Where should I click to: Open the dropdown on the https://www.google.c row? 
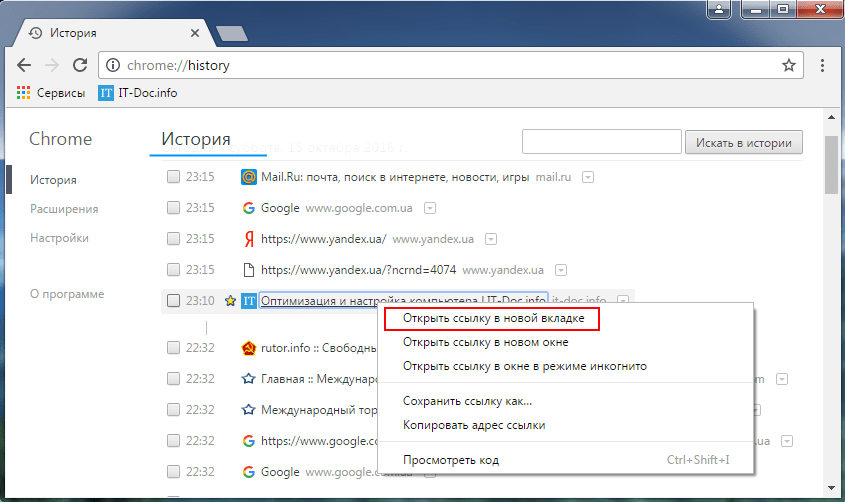coord(787,441)
